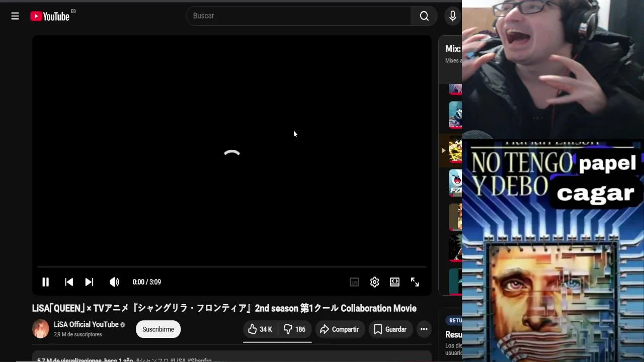Mute the video volume speaker icon
Image resolution: width=644 pixels, height=362 pixels.
(114, 282)
